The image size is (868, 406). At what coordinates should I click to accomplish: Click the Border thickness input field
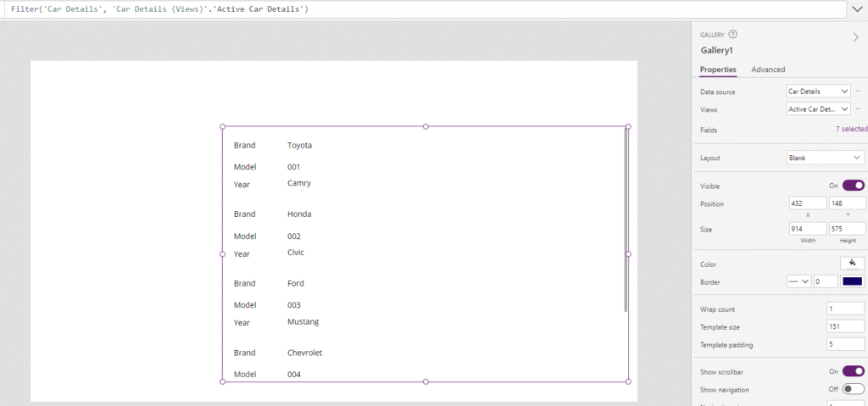point(826,281)
